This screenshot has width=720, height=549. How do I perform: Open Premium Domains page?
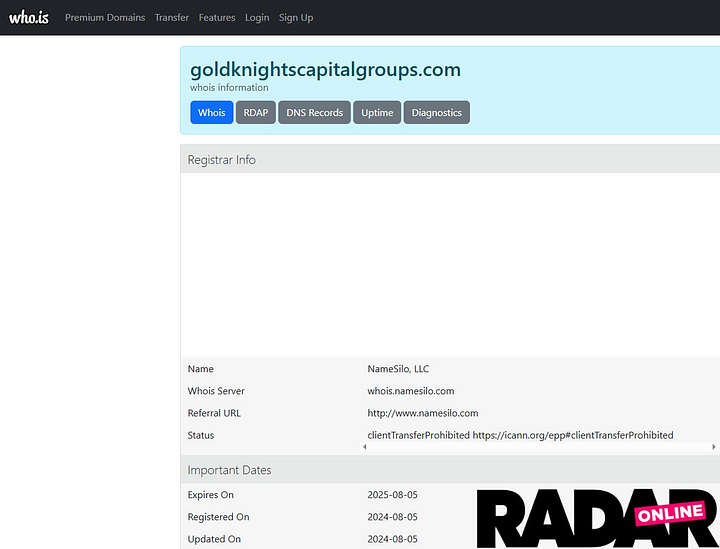pos(105,17)
